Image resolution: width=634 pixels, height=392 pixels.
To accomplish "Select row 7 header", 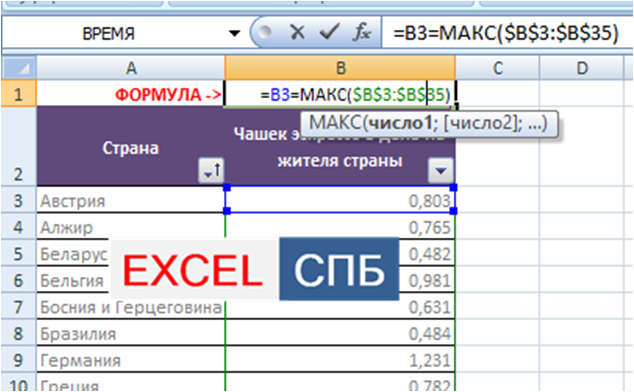I will tap(18, 307).
